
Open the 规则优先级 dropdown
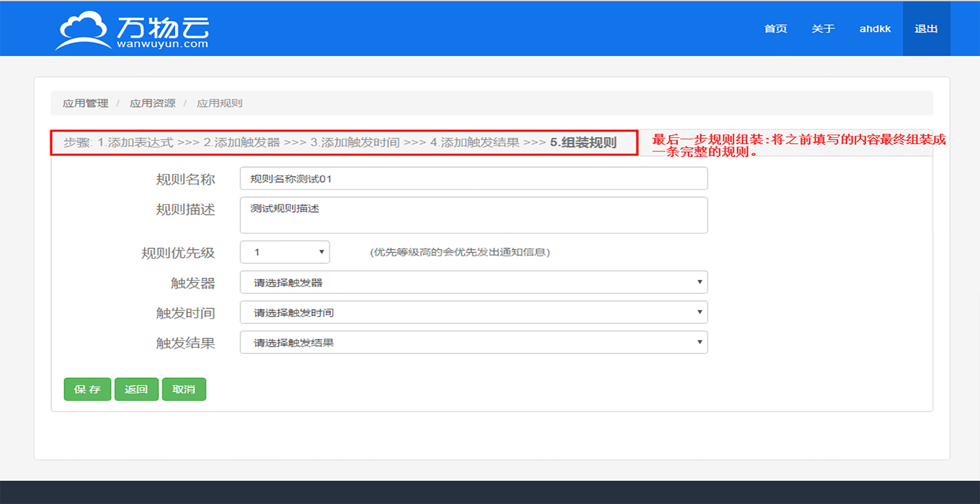[x=285, y=252]
